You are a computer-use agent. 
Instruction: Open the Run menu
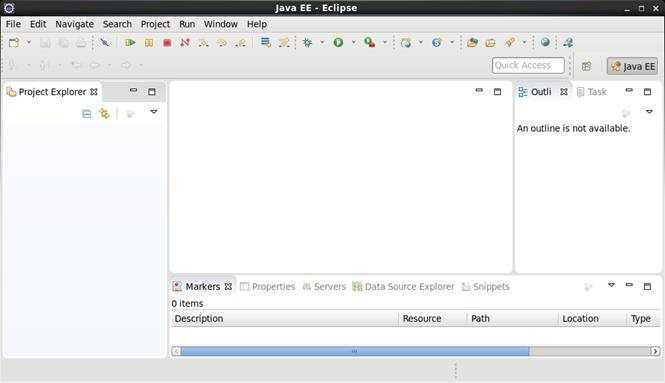click(x=187, y=24)
